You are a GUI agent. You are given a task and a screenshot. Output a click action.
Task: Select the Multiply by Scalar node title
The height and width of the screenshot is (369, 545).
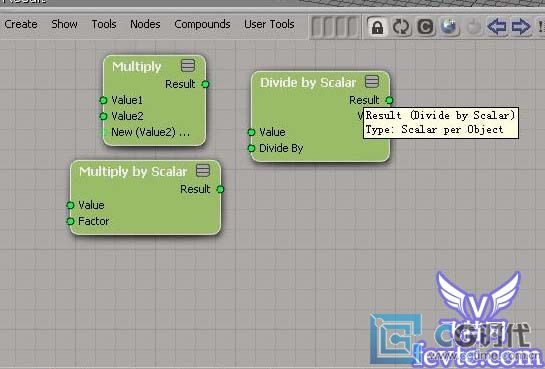click(x=133, y=172)
